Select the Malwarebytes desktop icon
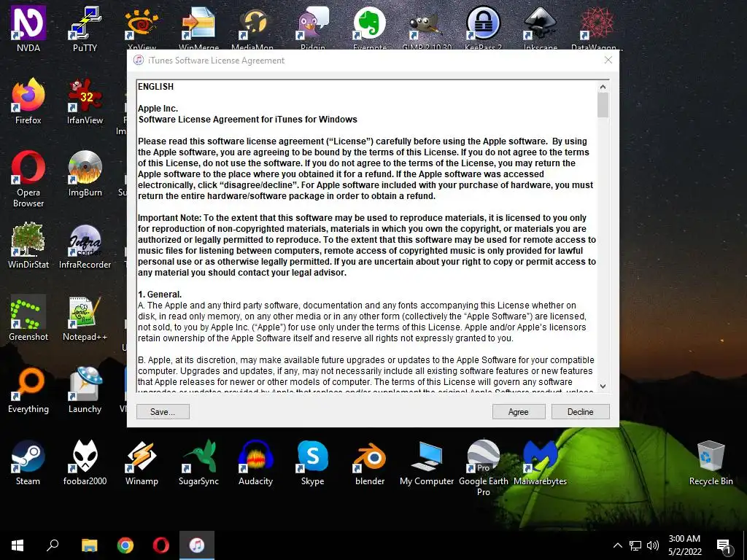Screen dimensions: 747x560 541,463
